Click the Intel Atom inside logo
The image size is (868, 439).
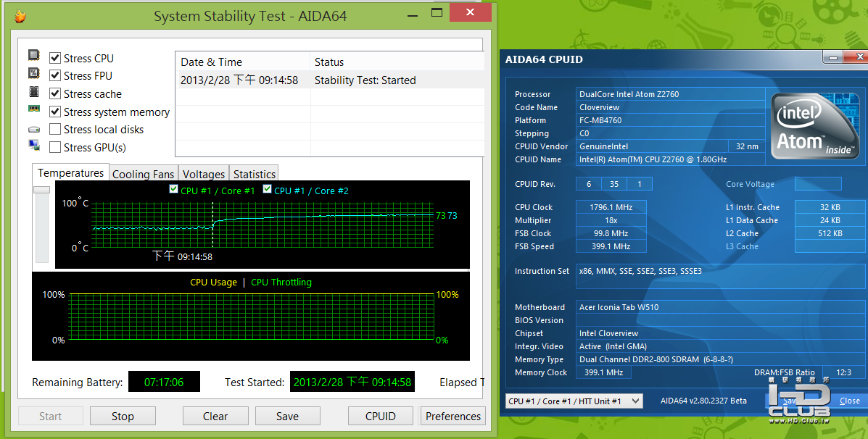pos(814,127)
